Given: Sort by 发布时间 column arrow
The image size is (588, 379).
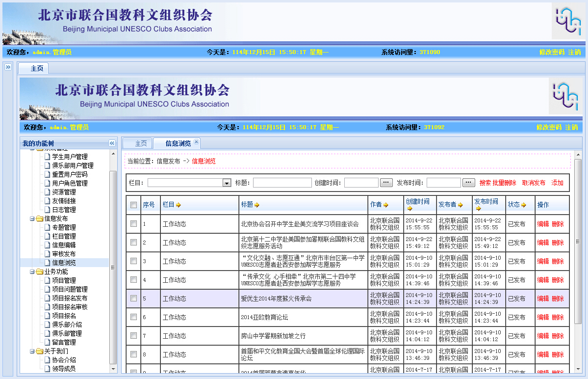Looking at the screenshot, I should click(x=478, y=209).
